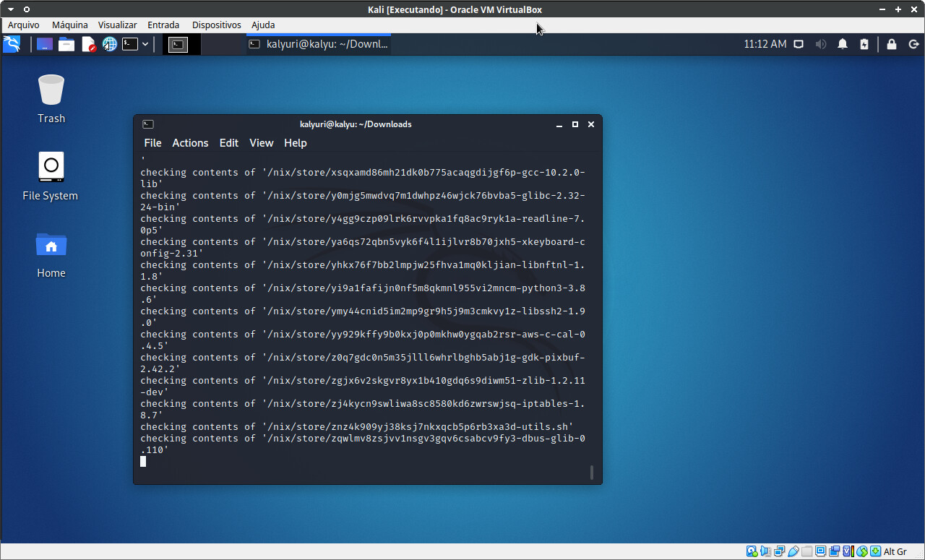
Task: Open the Trash desktop icon
Action: [51, 99]
